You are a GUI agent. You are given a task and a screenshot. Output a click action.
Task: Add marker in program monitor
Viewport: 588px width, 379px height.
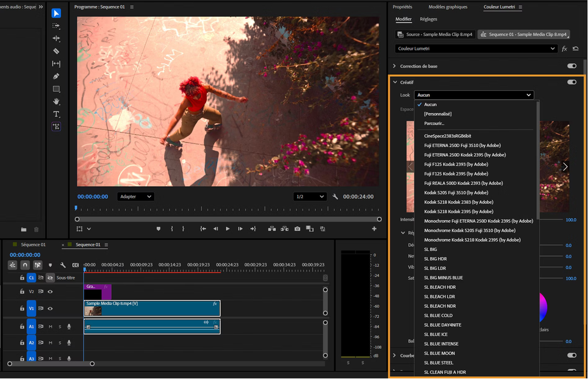click(158, 229)
